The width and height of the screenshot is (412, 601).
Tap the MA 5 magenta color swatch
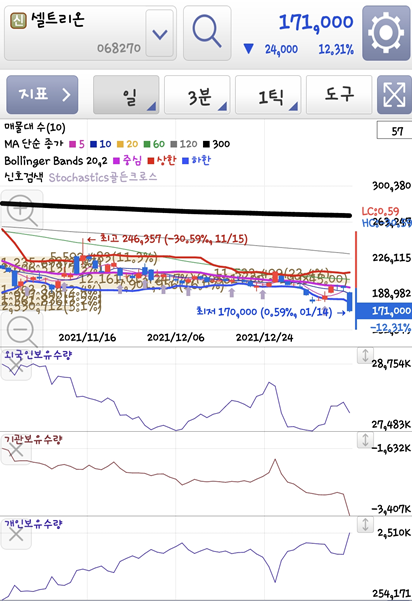(72, 144)
